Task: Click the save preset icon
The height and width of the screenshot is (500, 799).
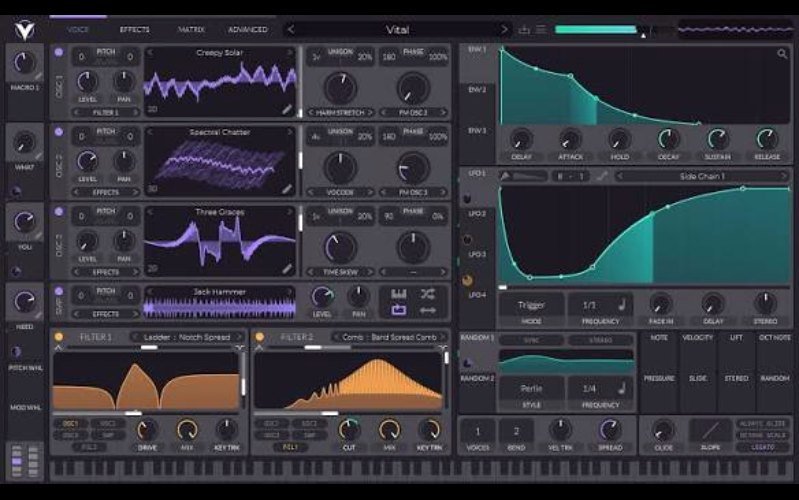Action: pyautogui.click(x=524, y=30)
